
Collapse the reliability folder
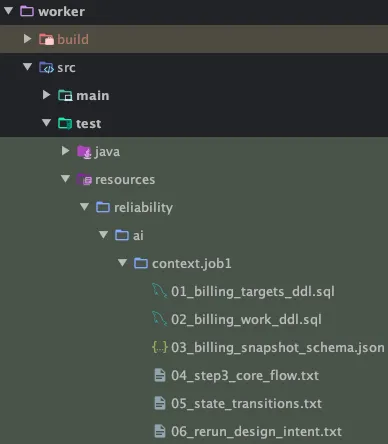pos(85,207)
